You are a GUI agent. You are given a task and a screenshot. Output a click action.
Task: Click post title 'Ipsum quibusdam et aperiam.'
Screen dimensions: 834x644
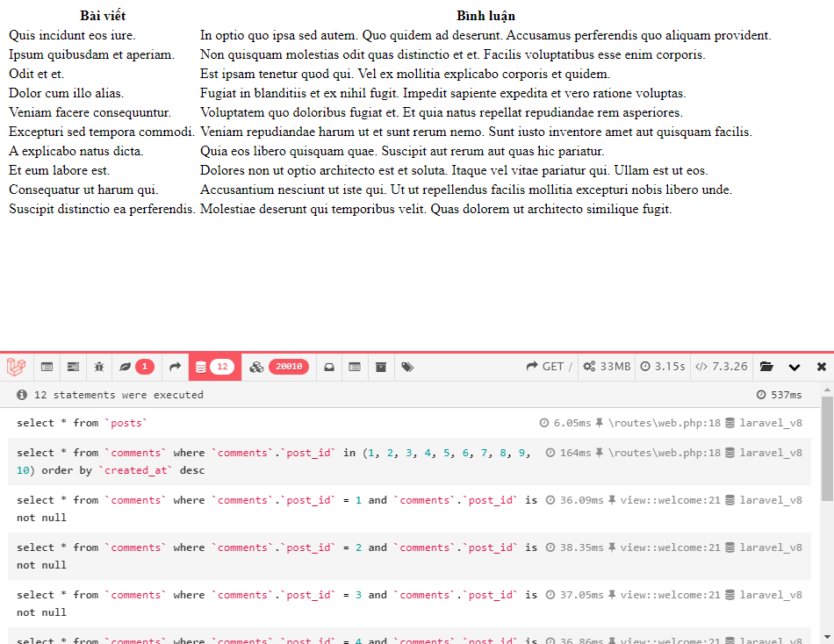pos(91,54)
